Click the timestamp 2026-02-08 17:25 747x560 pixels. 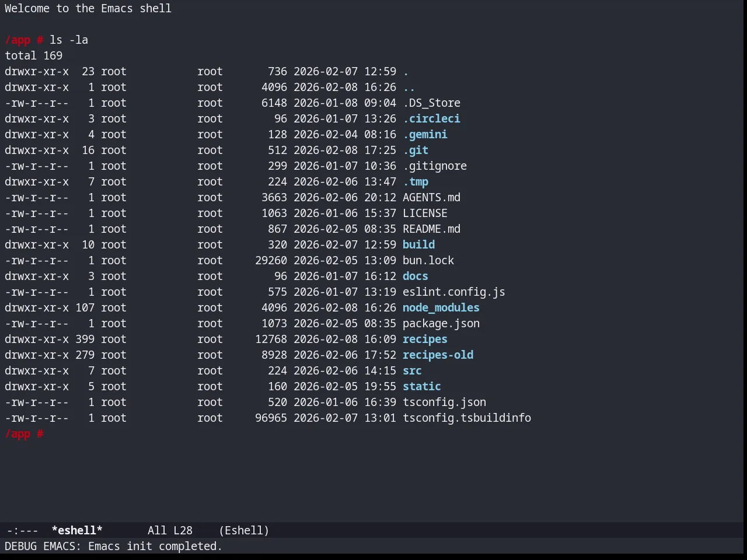coord(345,150)
